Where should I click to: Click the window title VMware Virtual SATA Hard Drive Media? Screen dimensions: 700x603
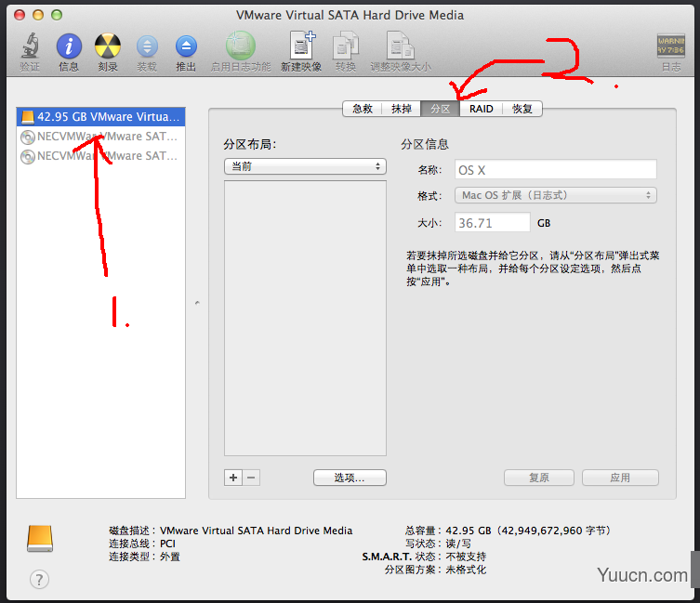[x=350, y=15]
